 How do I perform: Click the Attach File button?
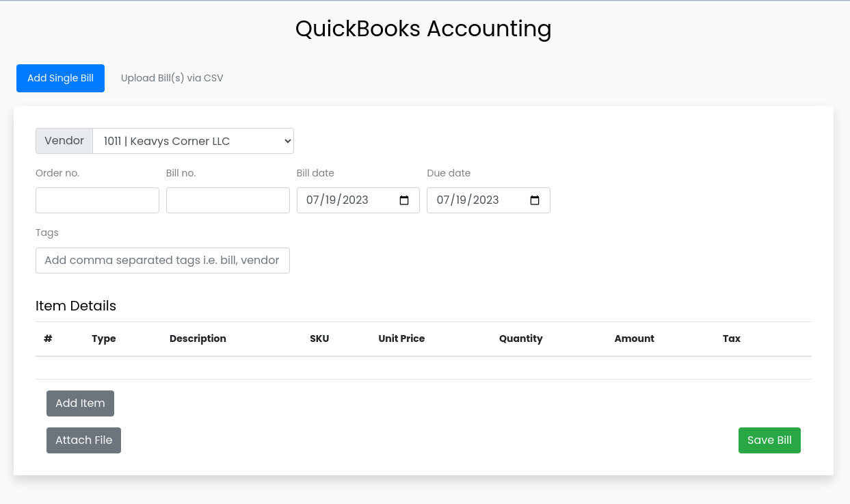pos(83,440)
